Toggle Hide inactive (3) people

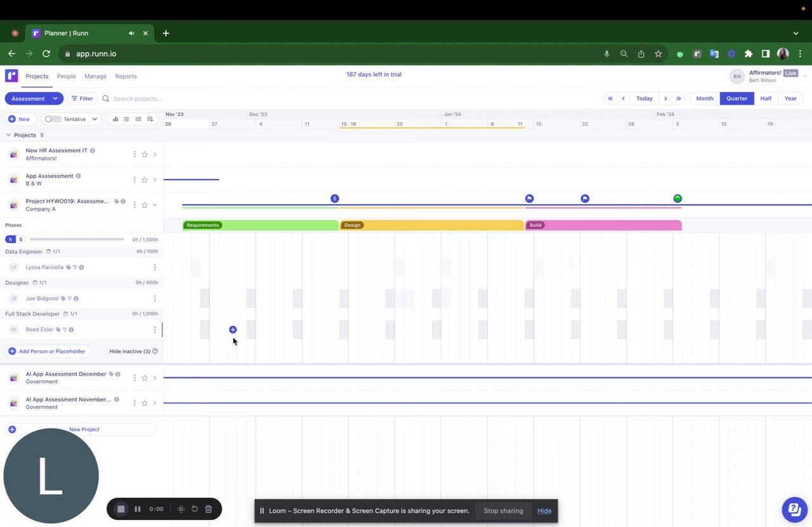pos(130,351)
